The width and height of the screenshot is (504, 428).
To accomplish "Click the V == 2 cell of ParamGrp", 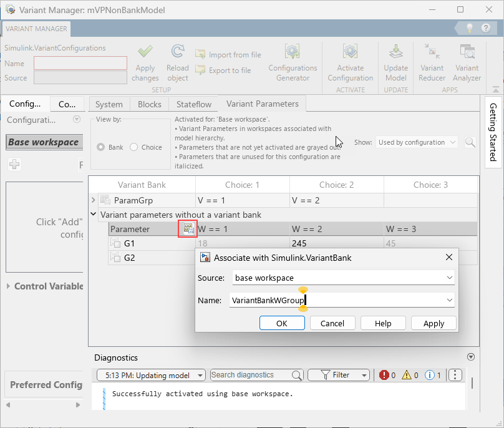I will point(337,200).
